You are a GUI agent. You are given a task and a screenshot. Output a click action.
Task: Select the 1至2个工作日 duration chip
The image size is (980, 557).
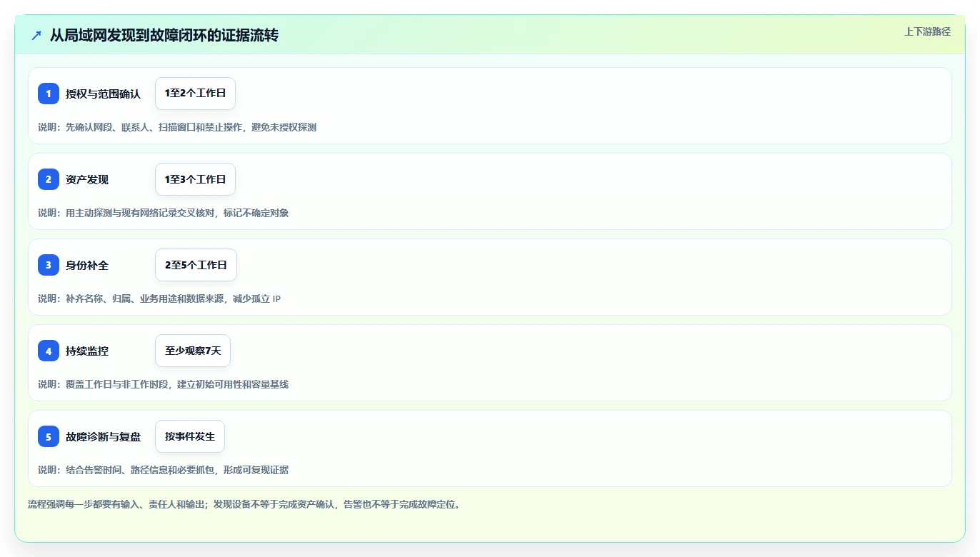[195, 94]
